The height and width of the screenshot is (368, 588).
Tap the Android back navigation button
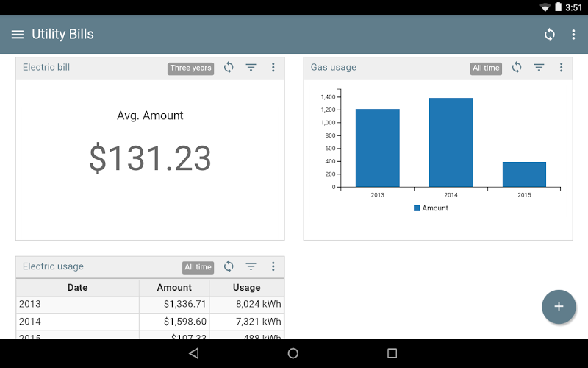click(x=194, y=353)
